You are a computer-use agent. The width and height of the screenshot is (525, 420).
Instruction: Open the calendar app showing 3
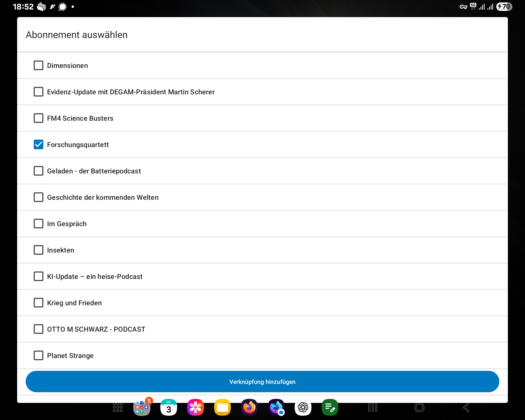[x=169, y=407]
